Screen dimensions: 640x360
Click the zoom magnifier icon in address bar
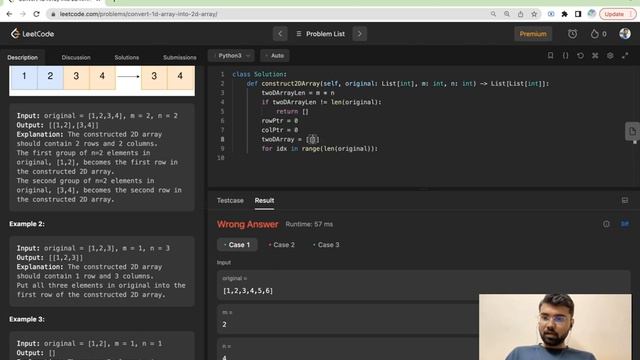[x=507, y=14]
